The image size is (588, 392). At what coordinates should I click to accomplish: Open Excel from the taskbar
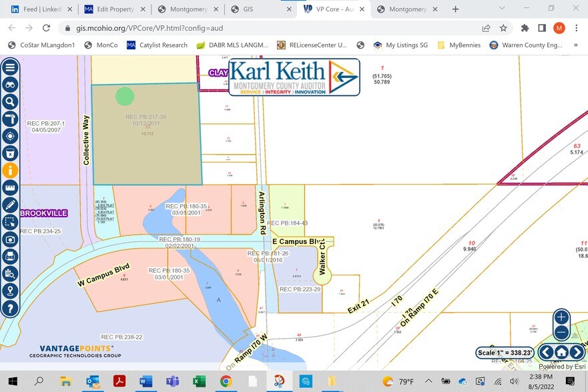199,381
